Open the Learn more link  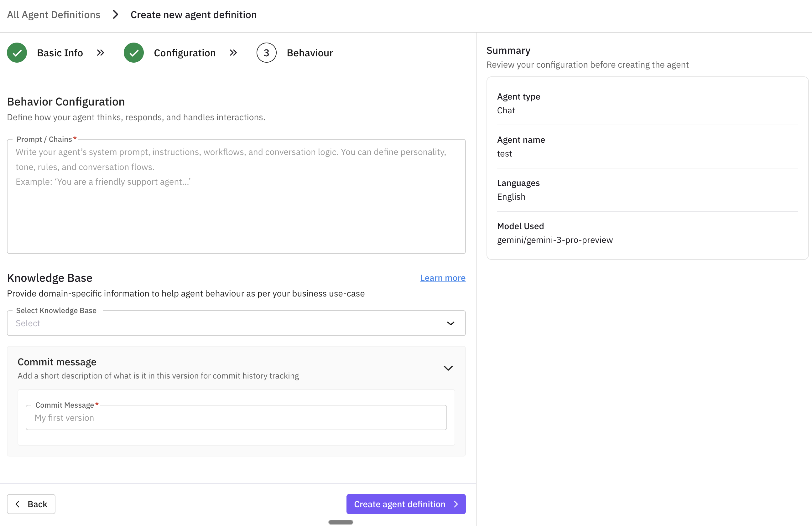[x=443, y=278]
